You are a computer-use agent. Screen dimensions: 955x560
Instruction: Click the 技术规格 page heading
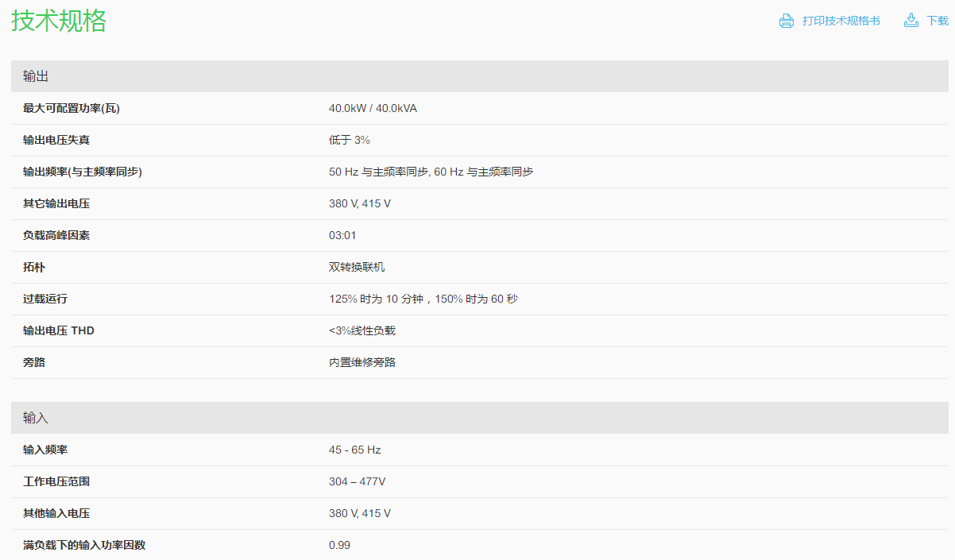(59, 21)
